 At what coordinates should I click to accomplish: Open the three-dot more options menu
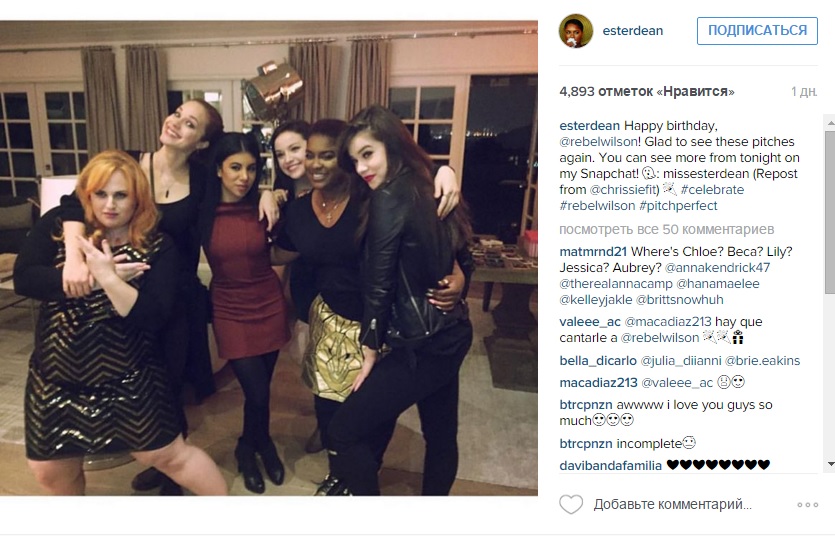807,505
